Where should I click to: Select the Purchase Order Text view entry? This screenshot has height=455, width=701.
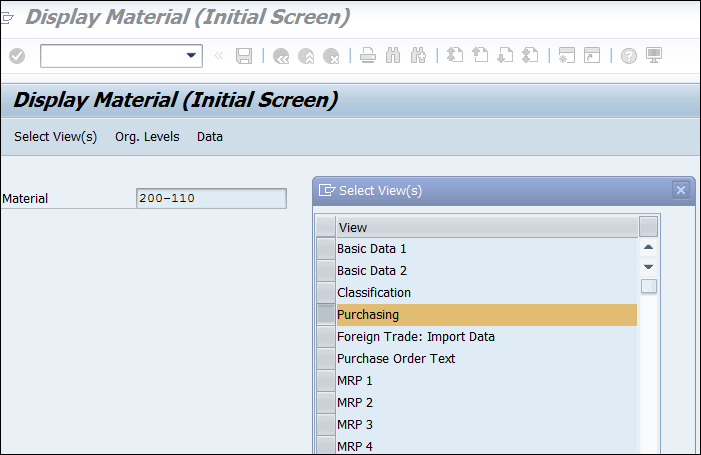(x=396, y=358)
